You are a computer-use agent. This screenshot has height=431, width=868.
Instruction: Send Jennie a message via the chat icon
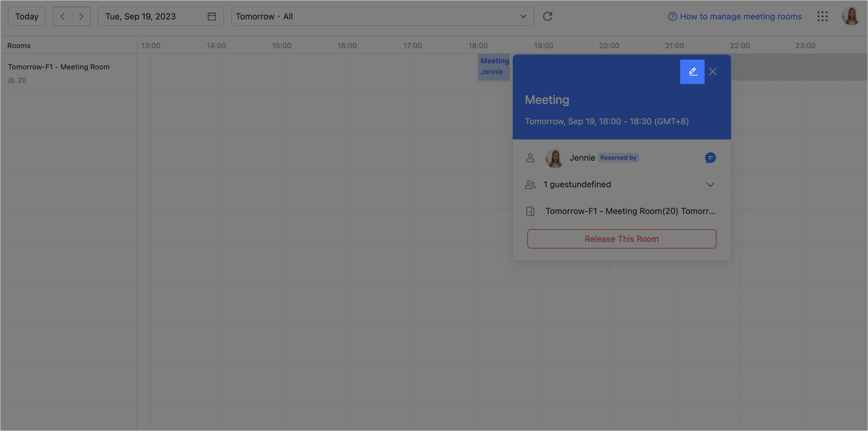pyautogui.click(x=710, y=158)
